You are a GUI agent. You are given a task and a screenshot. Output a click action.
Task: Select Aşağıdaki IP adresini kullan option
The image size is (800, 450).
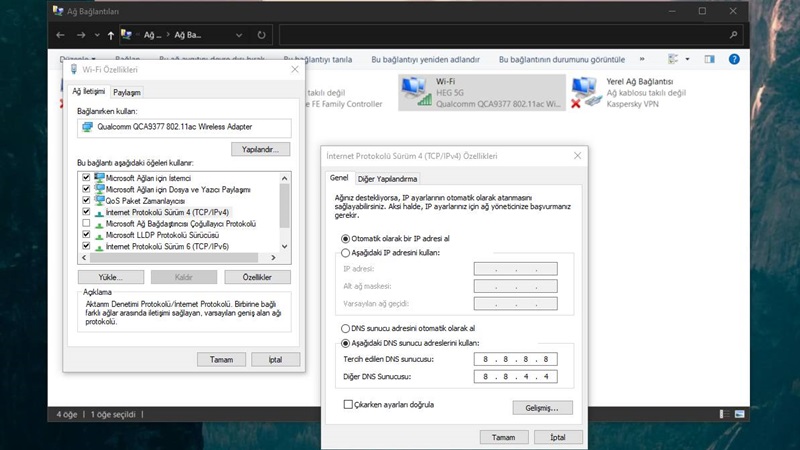345,253
